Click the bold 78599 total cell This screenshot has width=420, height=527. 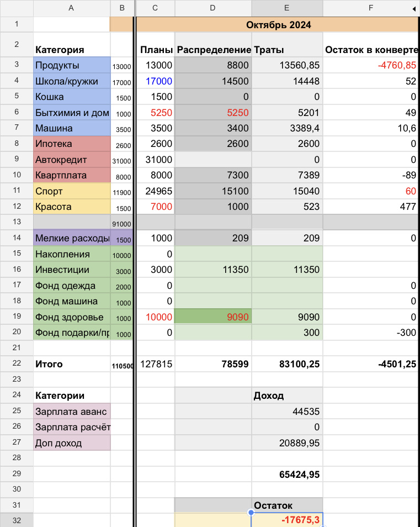[x=213, y=364]
